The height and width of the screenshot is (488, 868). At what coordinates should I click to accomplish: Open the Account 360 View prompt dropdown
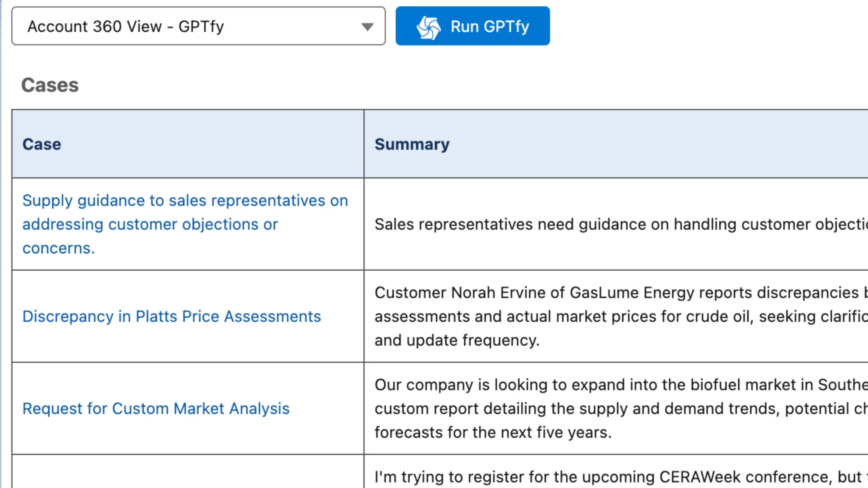(199, 26)
